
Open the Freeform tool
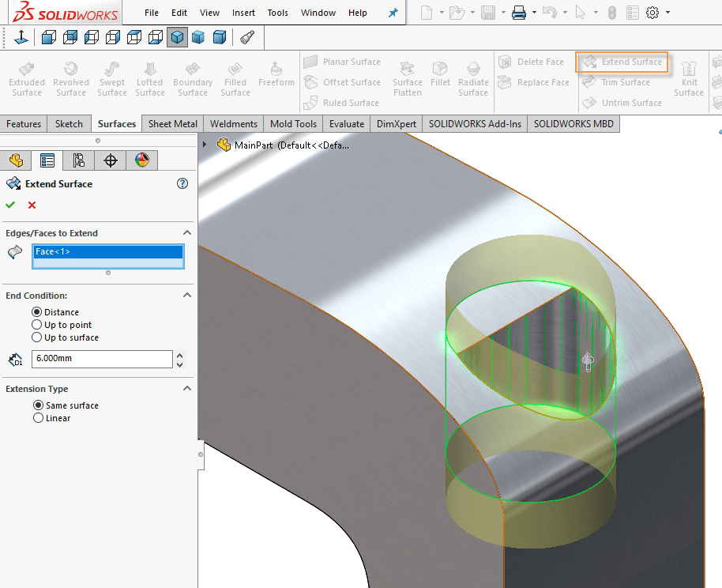(x=276, y=74)
